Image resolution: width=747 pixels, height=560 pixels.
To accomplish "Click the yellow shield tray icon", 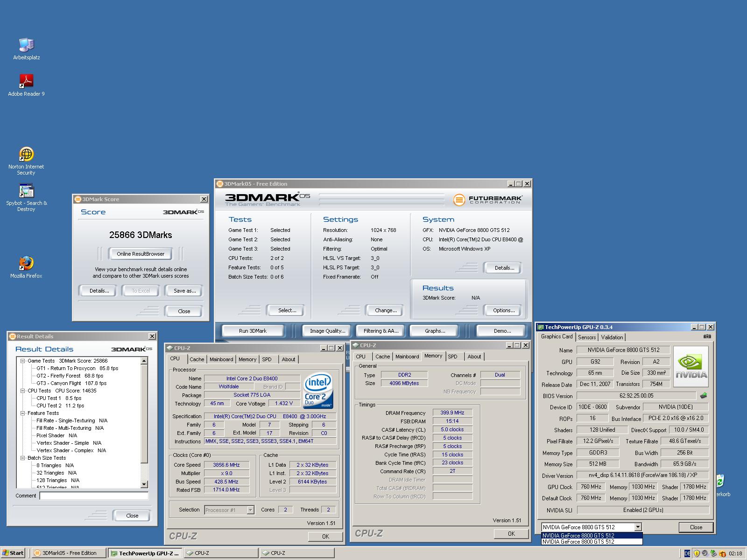I will tap(697, 553).
